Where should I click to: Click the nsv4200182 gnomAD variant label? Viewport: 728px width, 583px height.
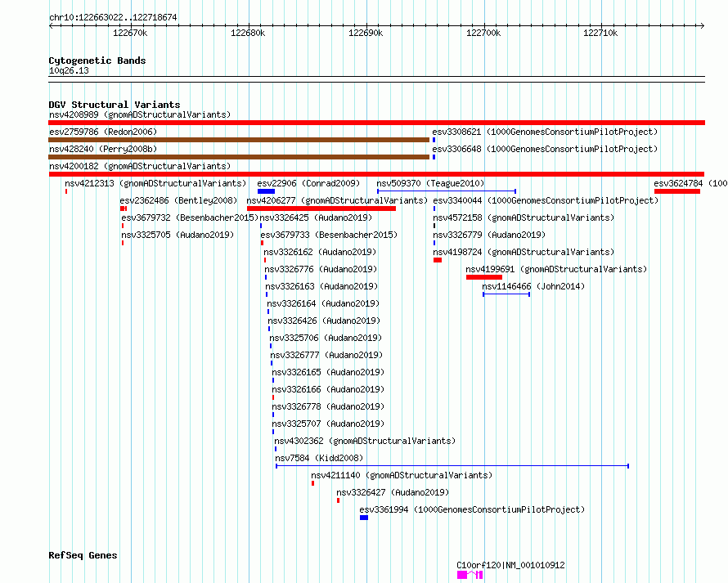[x=140, y=166]
